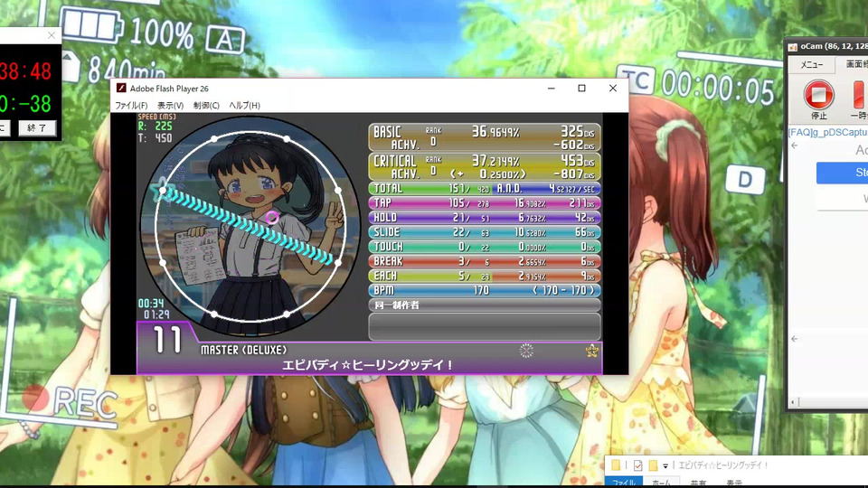Close the Adobe Flash Player window
This screenshot has height=488, width=868.
613,88
